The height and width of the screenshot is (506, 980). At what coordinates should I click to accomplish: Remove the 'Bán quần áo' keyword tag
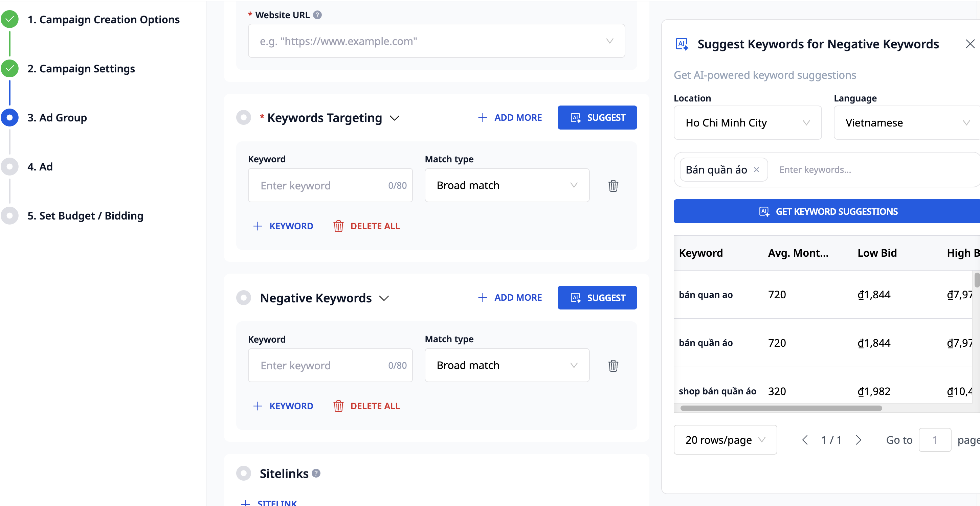tap(756, 169)
